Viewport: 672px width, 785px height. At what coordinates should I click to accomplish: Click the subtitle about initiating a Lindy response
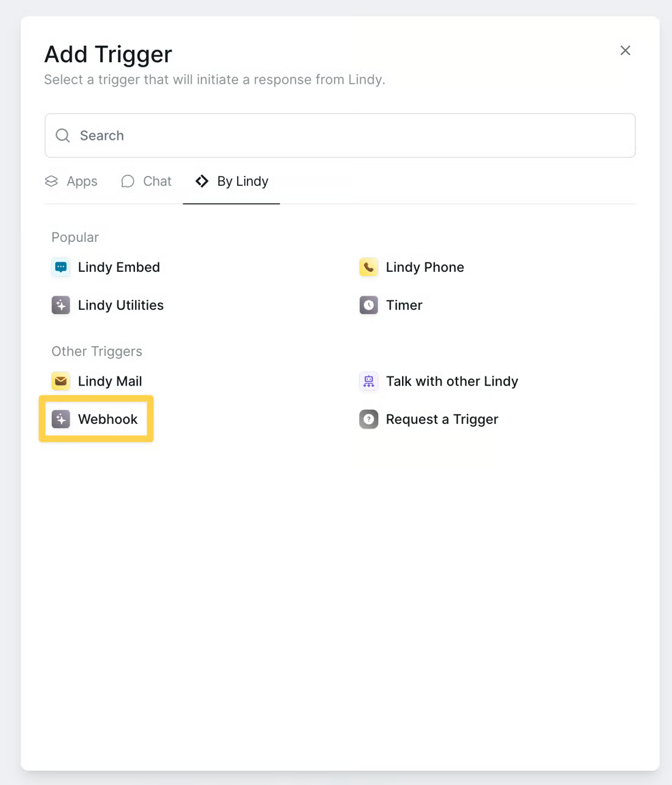click(214, 80)
